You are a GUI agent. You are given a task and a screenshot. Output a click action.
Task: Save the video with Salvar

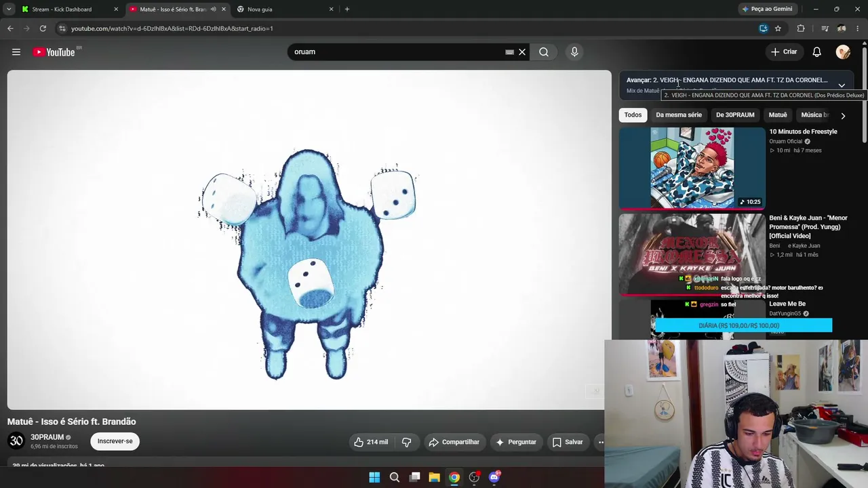point(568,442)
